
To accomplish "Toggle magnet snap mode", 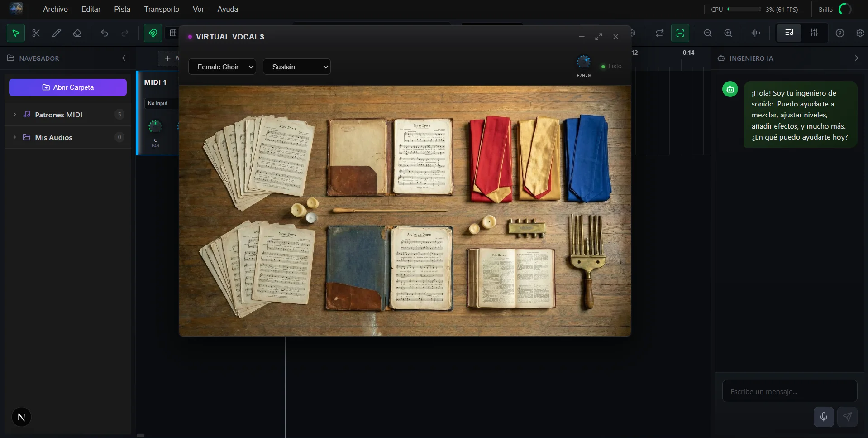I will point(153,33).
